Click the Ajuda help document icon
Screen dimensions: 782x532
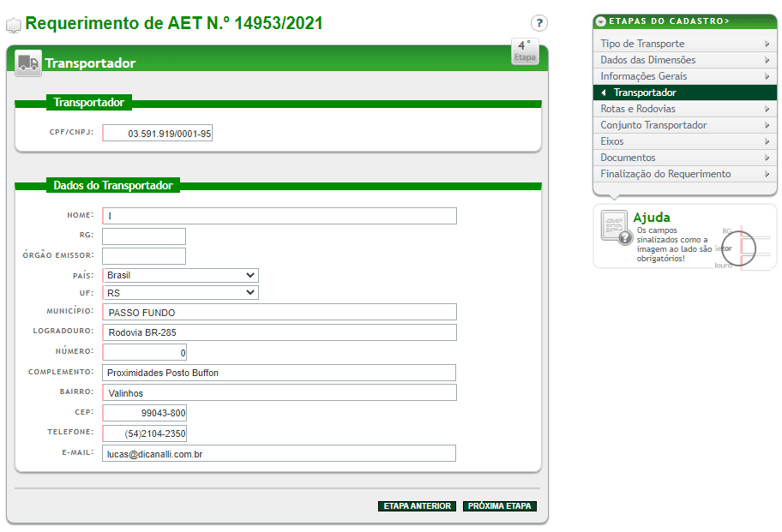click(615, 225)
